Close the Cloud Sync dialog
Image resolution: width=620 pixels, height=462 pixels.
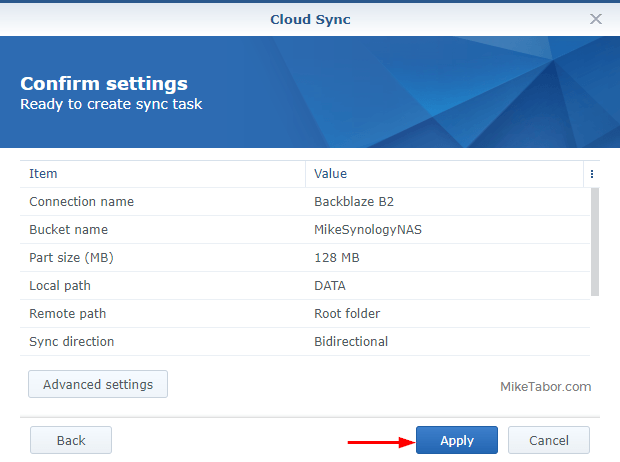click(x=595, y=19)
